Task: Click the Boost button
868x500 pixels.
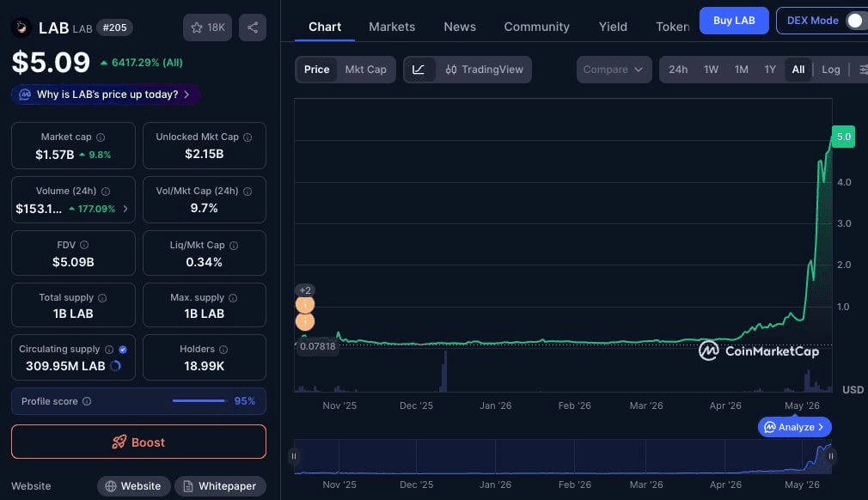Action: pos(138,442)
